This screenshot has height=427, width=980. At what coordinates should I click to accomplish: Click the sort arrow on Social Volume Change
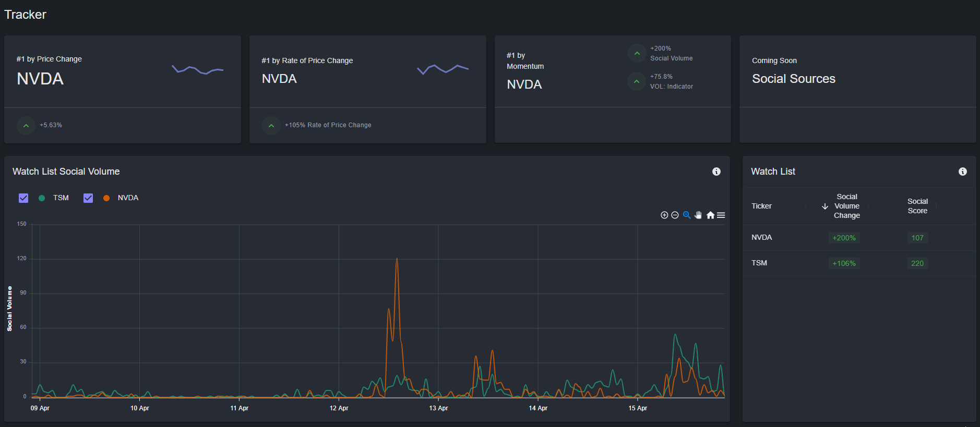[825, 206]
